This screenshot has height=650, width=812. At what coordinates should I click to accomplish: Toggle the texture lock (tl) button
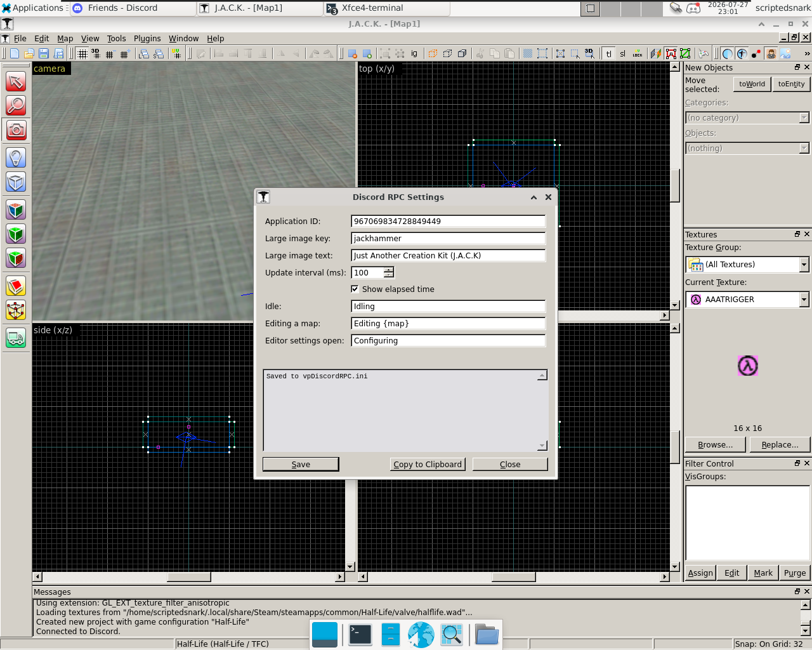pyautogui.click(x=608, y=54)
